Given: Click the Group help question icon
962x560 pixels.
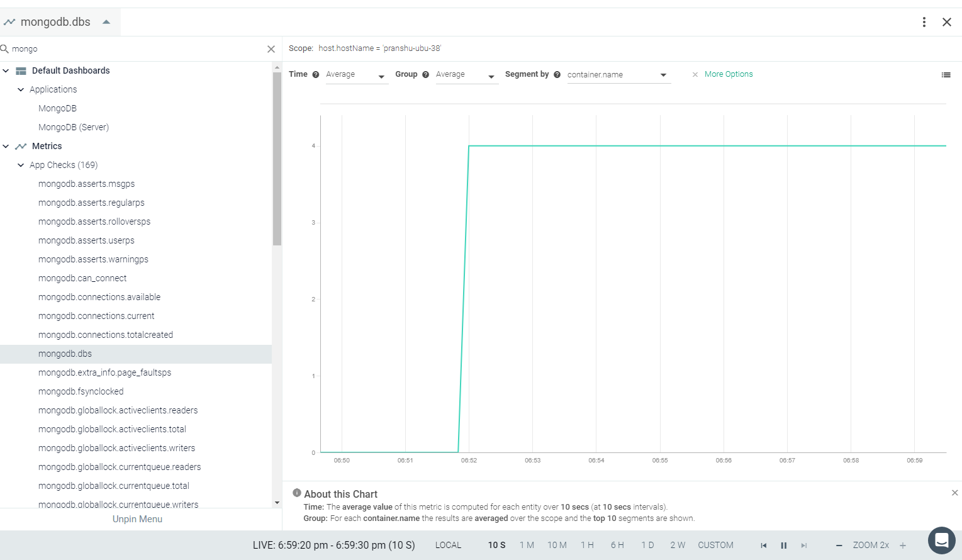Looking at the screenshot, I should [x=426, y=74].
